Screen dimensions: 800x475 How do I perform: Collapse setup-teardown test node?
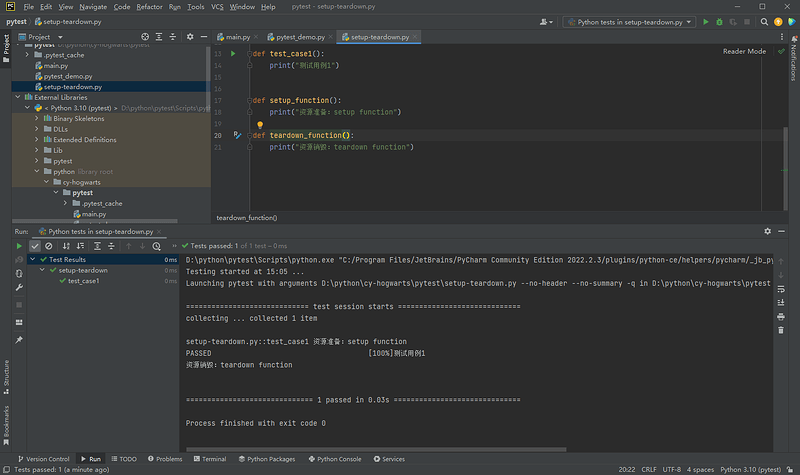click(42, 270)
